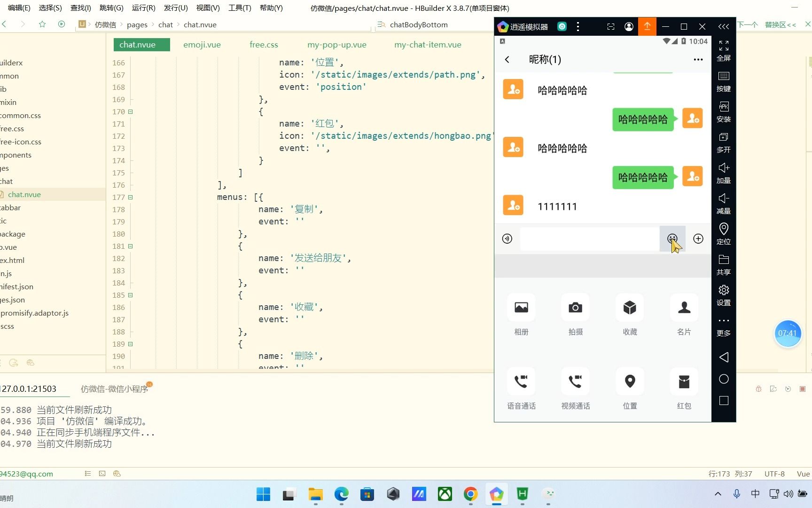Screen dimensions: 812x508
Task: Open the 运行(R) menu
Action: (x=143, y=8)
